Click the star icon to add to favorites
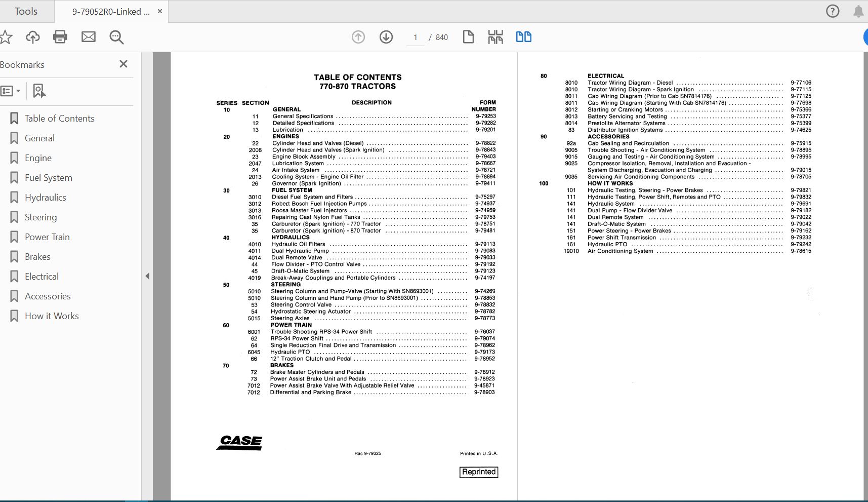Viewport: 868px width, 502px height. pyautogui.click(x=7, y=36)
